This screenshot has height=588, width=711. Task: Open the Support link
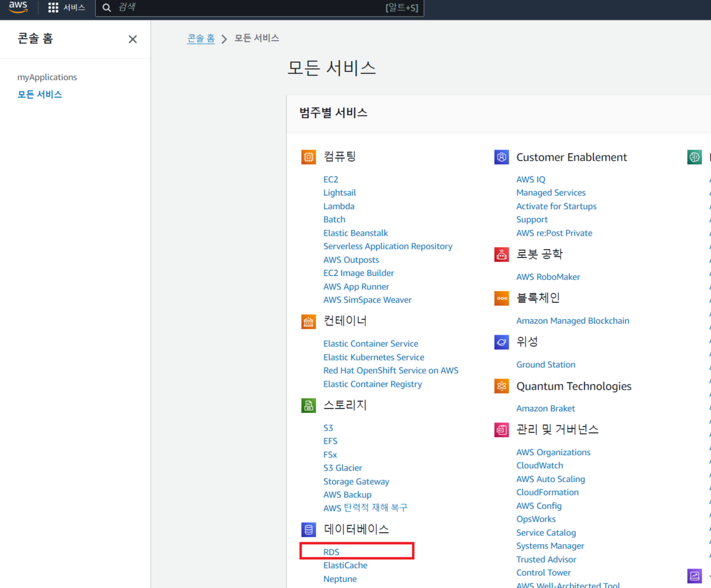532,219
